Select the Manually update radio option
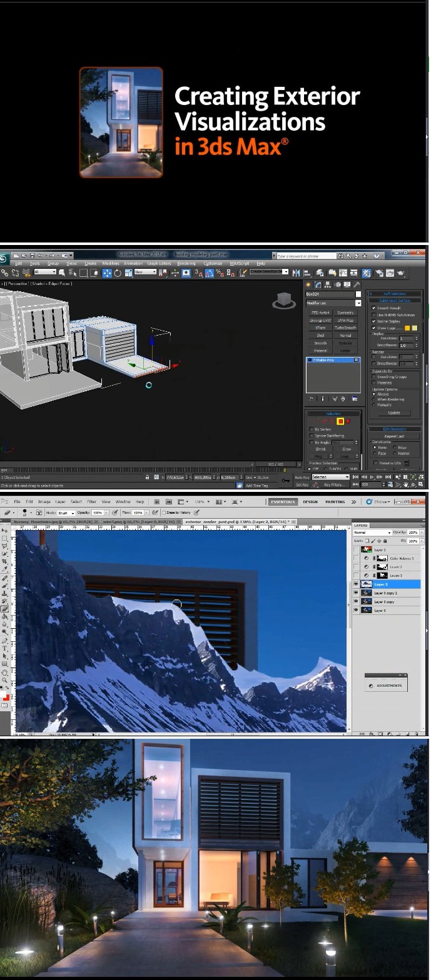Image resolution: width=431 pixels, height=980 pixels. [x=374, y=404]
